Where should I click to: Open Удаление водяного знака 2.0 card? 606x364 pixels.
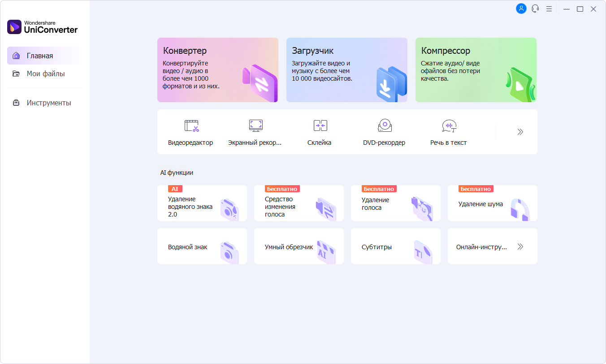pos(202,203)
